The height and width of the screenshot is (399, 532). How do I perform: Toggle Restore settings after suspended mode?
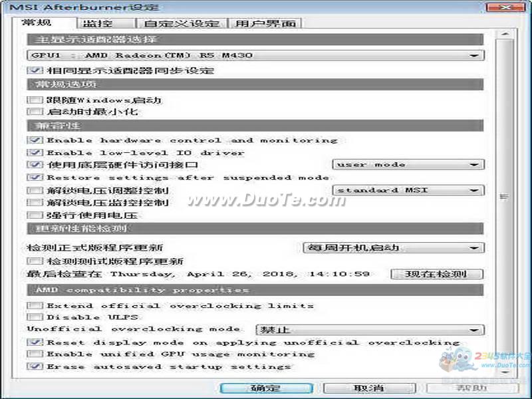(35, 177)
